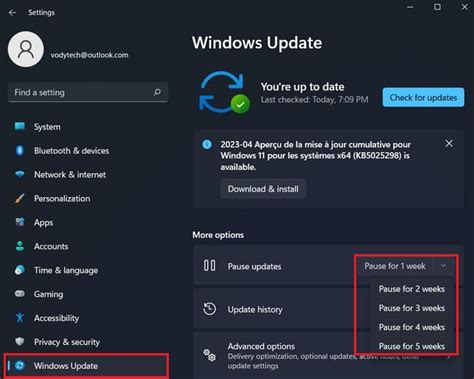Viewport: 474px width, 379px height.
Task: Select the System monitor icon
Action: pos(20,126)
